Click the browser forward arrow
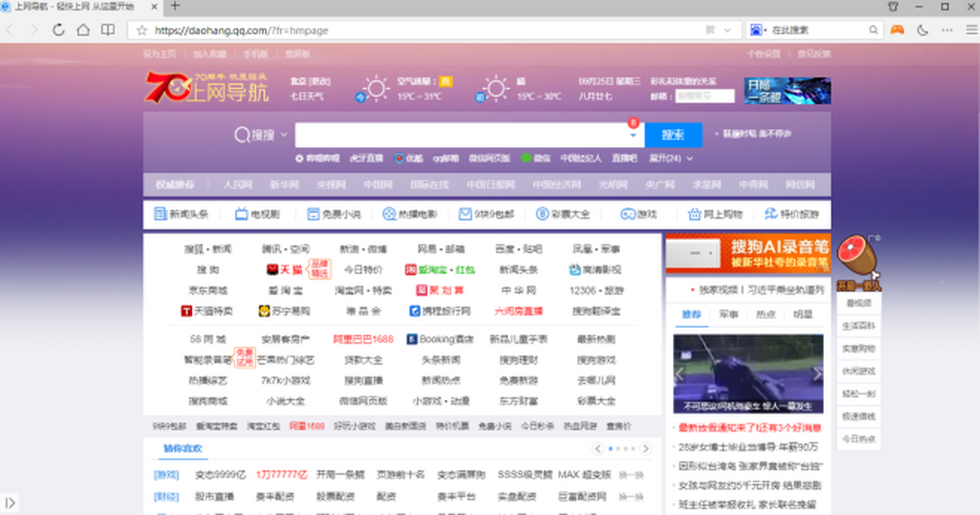This screenshot has height=515, width=980. click(x=33, y=30)
